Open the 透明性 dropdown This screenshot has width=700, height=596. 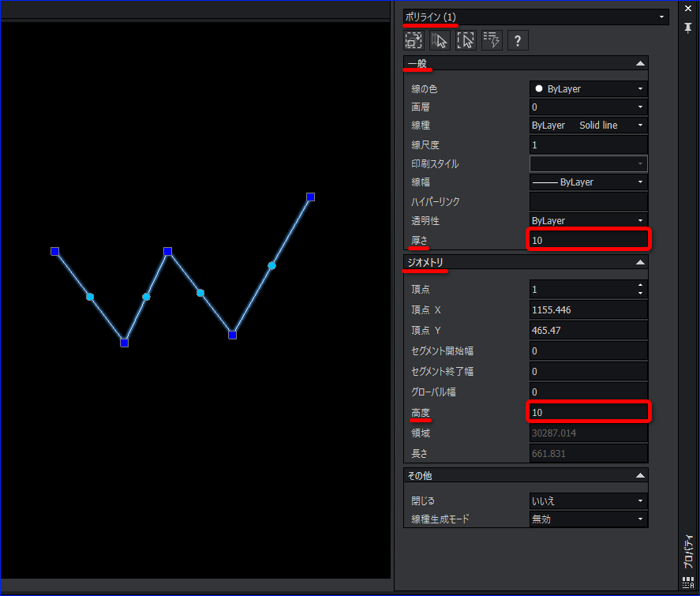coord(641,219)
